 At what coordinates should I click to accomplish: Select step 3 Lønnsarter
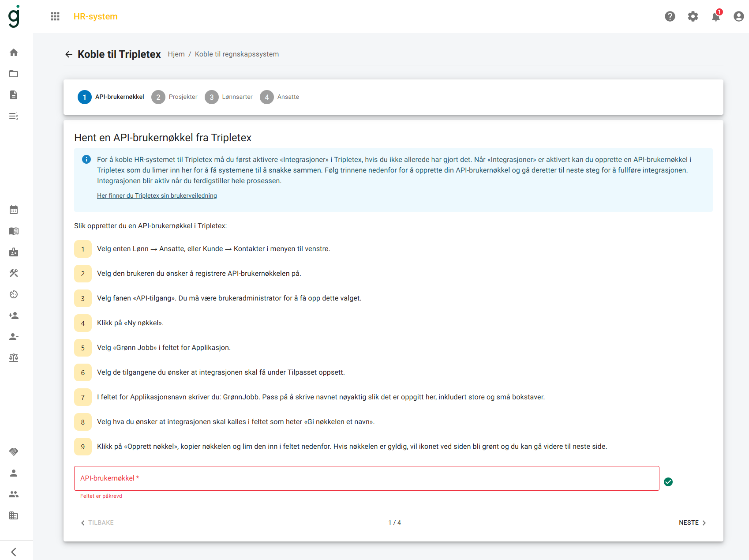228,97
